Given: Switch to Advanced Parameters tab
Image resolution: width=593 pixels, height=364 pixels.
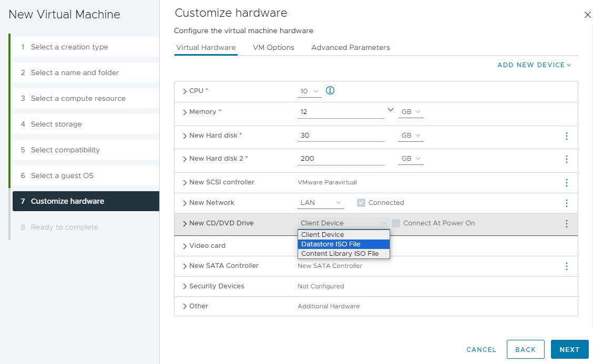Looking at the screenshot, I should (x=350, y=47).
